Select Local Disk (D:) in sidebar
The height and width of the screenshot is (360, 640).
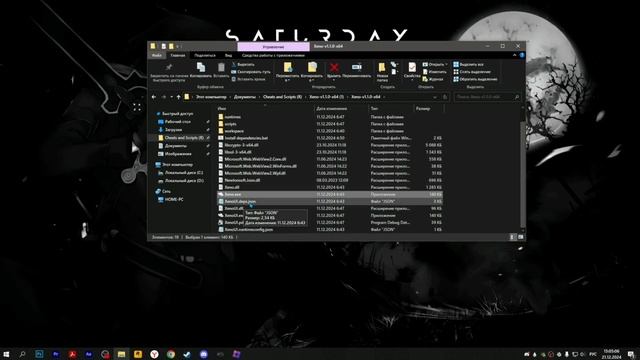point(184,180)
